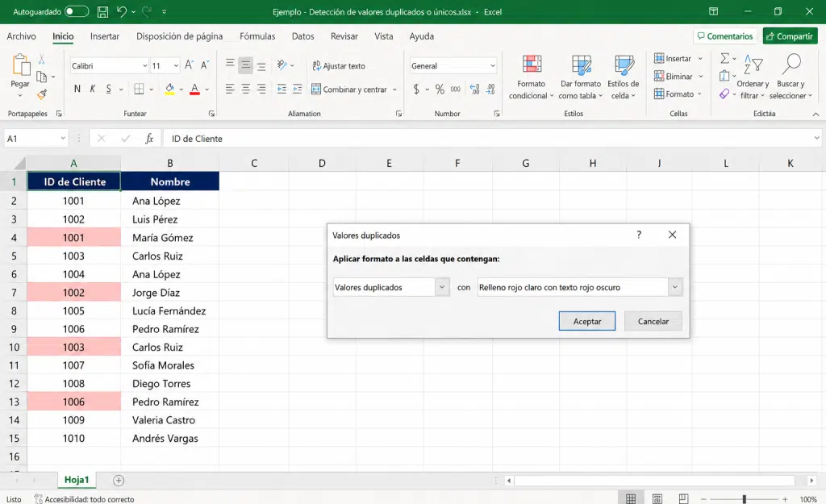Apply percent style with % icon
This screenshot has height=504, width=826.
click(x=440, y=90)
